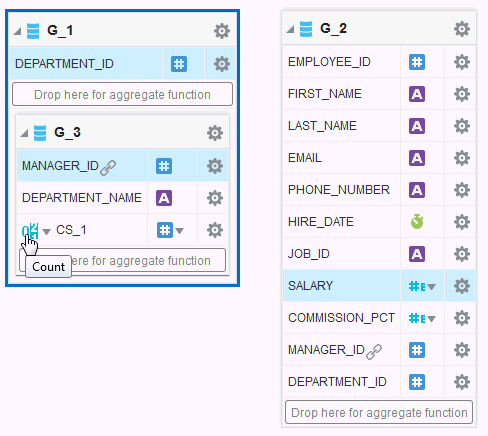Open COMMISSION_PCT data type dropdown
The width and height of the screenshot is (488, 436).
tap(431, 319)
